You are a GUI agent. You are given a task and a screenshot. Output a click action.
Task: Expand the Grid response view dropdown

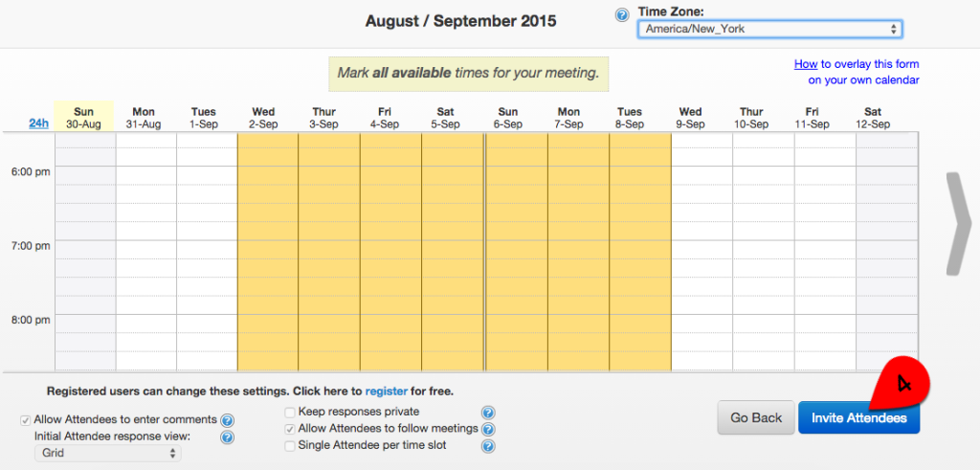click(107, 453)
